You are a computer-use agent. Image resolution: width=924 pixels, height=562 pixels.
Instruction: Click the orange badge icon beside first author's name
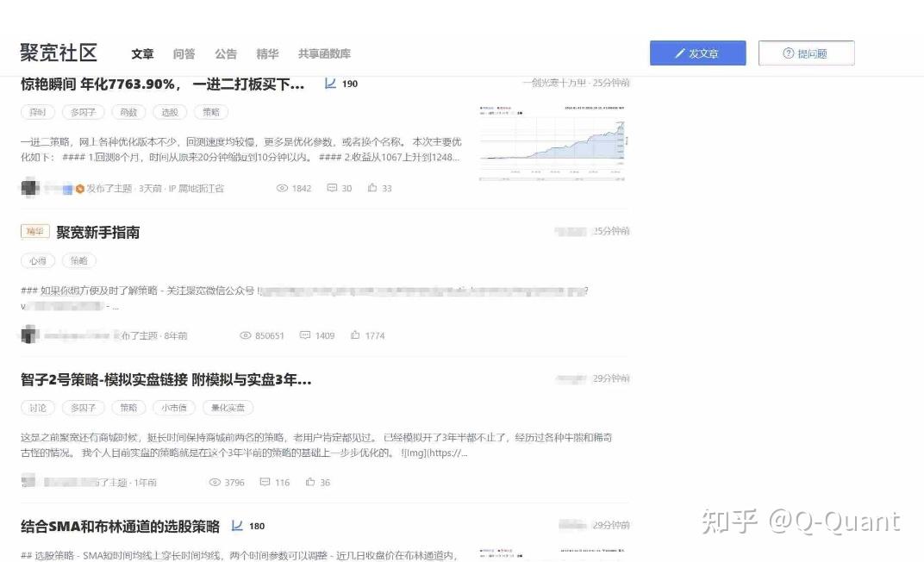tap(78, 188)
